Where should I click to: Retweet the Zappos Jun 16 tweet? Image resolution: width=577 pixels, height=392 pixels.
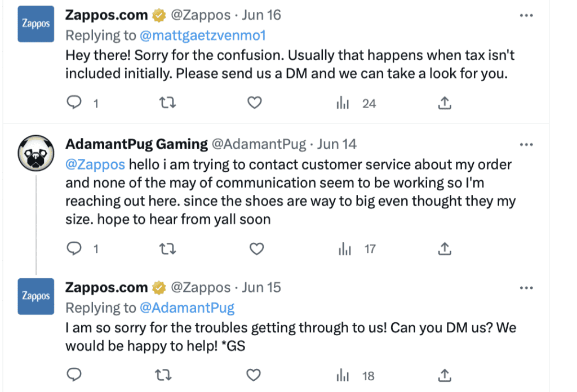point(167,103)
